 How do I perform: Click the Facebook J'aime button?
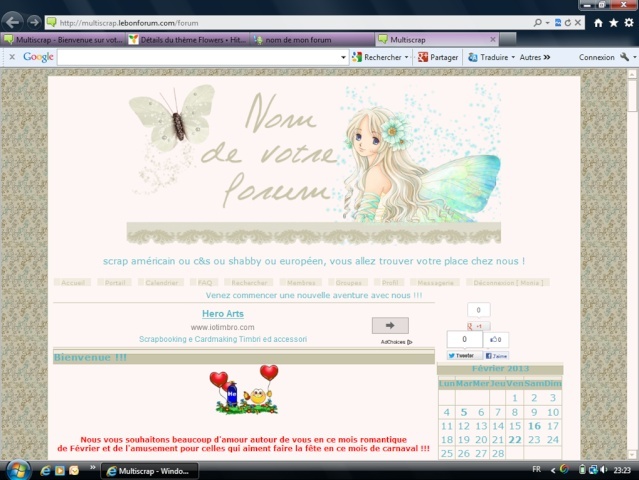click(x=496, y=356)
